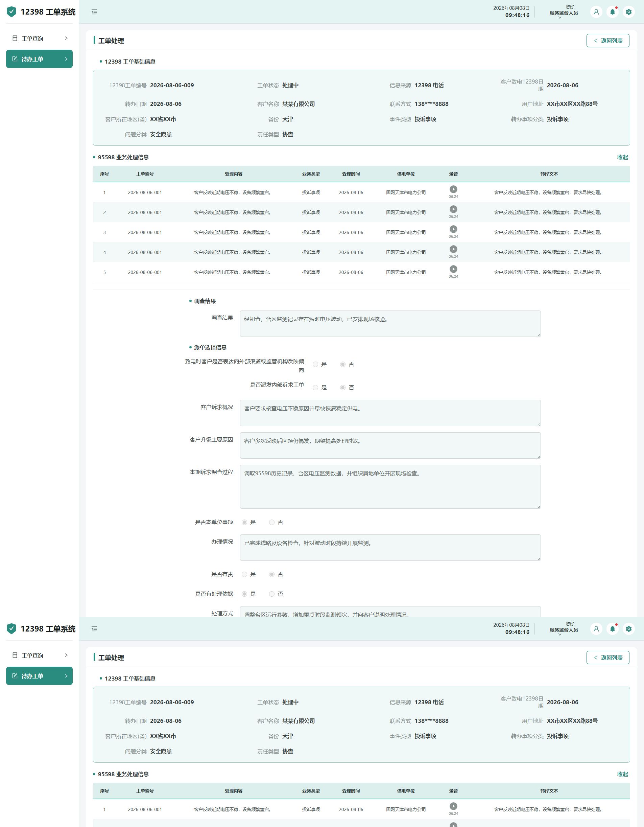The width and height of the screenshot is (644, 827).
Task: Select 是 for 是否有责
Action: pos(244,574)
